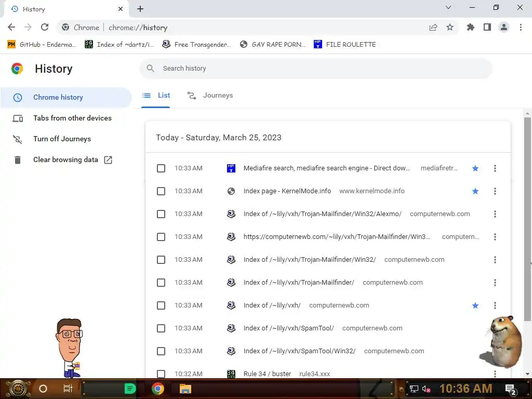Click the Chrome icon on the taskbar
Image resolution: width=532 pixels, height=399 pixels.
click(x=158, y=389)
